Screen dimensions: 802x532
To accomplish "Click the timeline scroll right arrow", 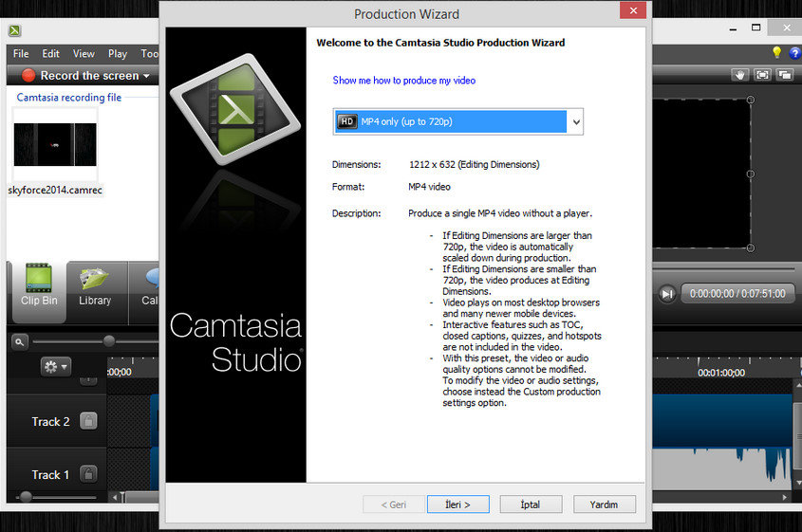I will (x=785, y=497).
